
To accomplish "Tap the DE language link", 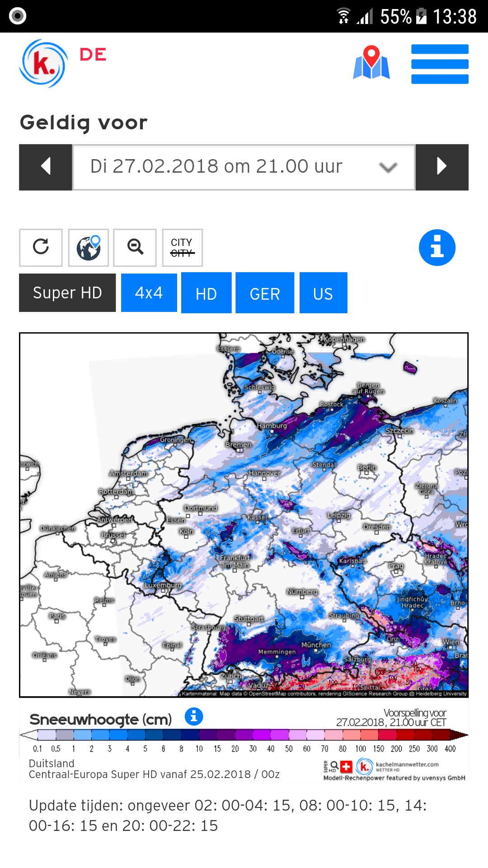I will click(93, 55).
